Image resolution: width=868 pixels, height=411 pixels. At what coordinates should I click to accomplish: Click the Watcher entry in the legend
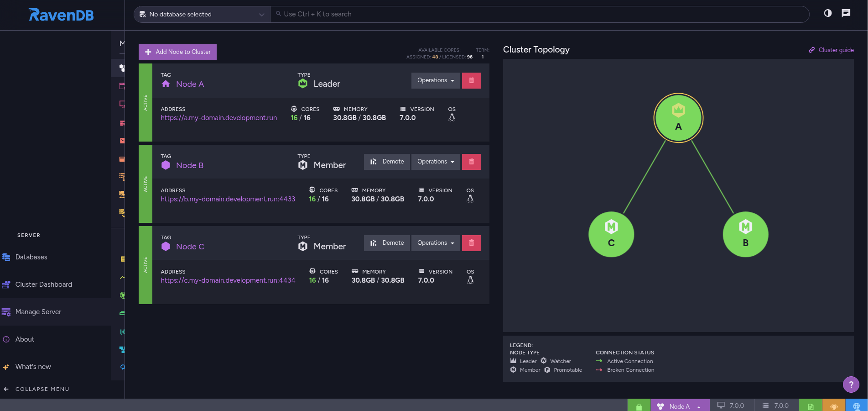tap(556, 361)
